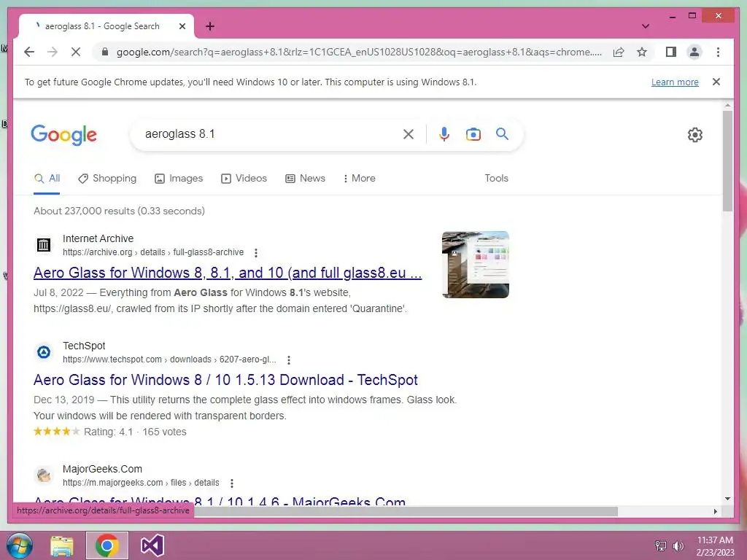
Task: Click horizontal scrollbar right arrow
Action: [x=716, y=511]
